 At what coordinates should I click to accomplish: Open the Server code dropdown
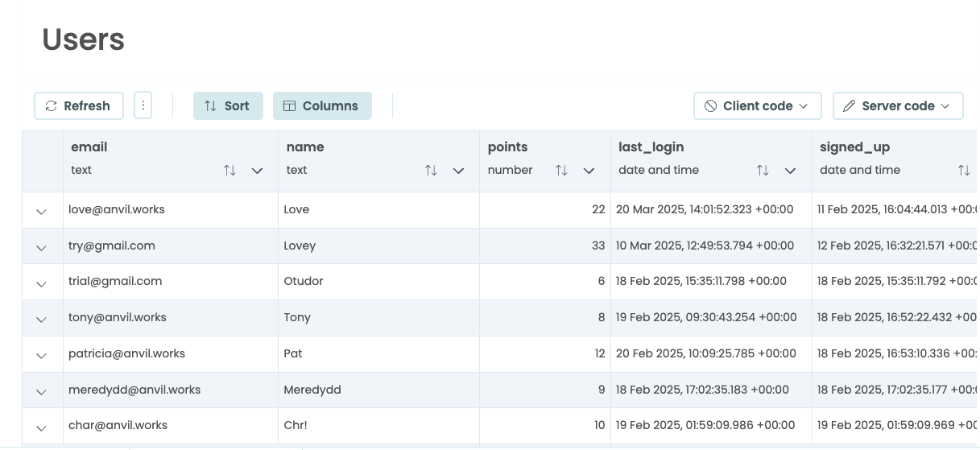897,105
